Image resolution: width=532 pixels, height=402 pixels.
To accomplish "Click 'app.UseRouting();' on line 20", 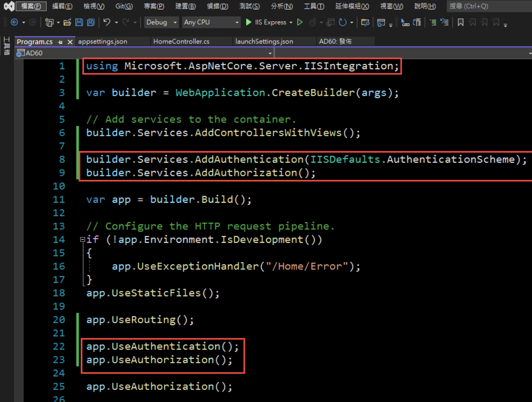I will (x=140, y=320).
